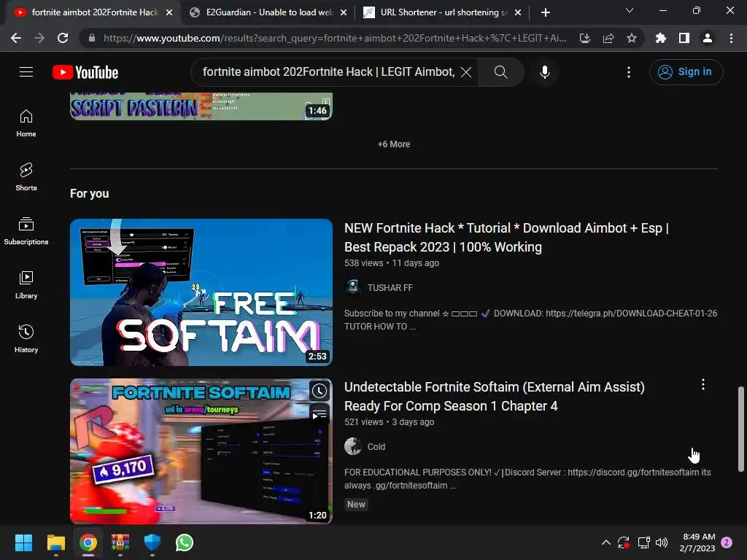The height and width of the screenshot is (560, 747).
Task: Open History in the sidebar
Action: tap(26, 338)
